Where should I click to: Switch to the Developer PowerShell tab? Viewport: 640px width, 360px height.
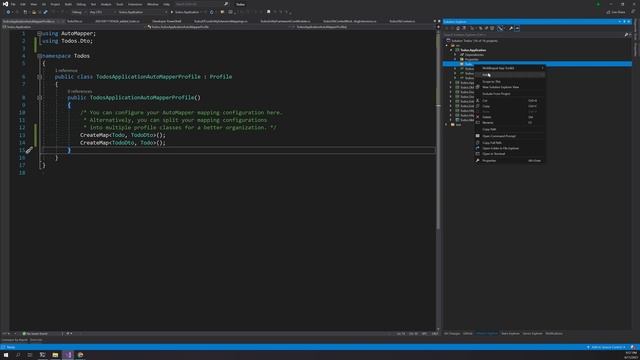pos(167,21)
